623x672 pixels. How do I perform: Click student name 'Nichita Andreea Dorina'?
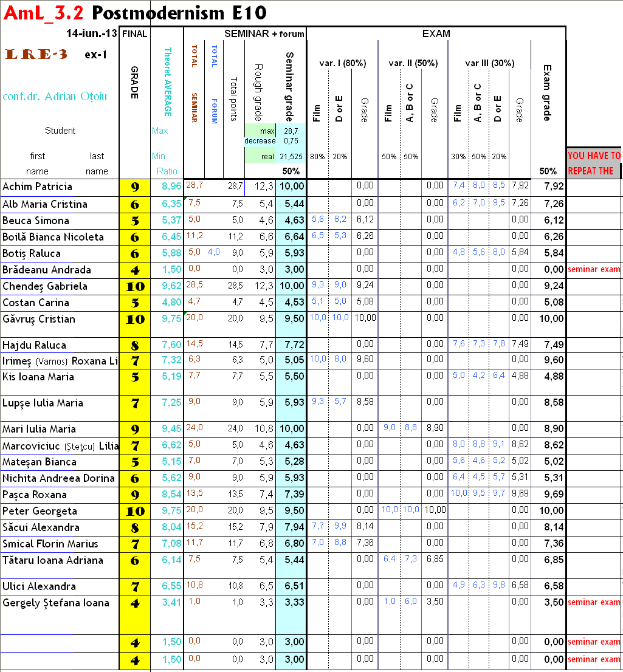[58, 478]
